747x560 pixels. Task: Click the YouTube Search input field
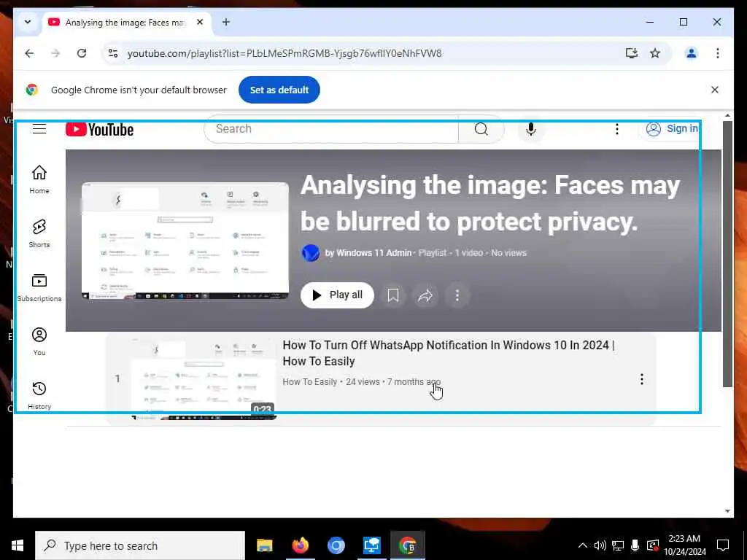pyautogui.click(x=331, y=128)
